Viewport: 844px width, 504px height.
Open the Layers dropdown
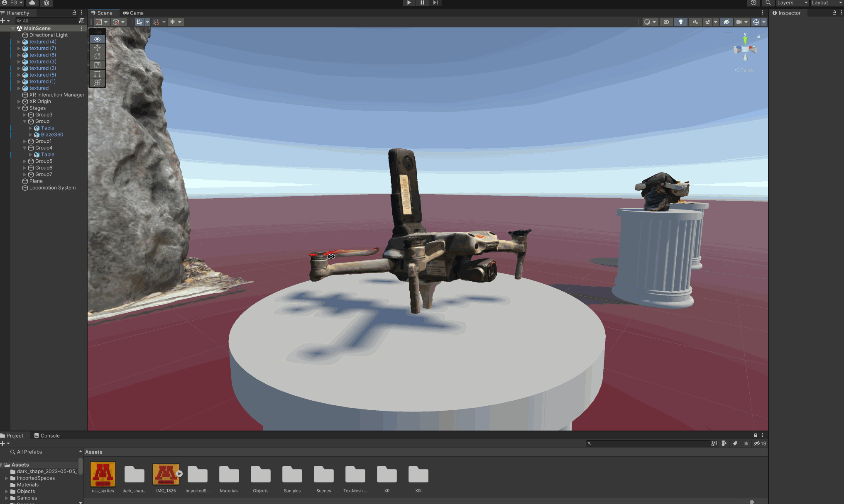click(792, 3)
